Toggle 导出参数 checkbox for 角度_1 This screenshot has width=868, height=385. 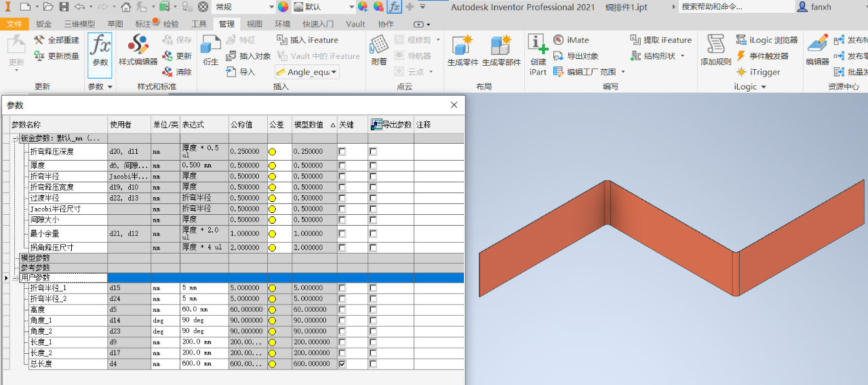(x=373, y=321)
